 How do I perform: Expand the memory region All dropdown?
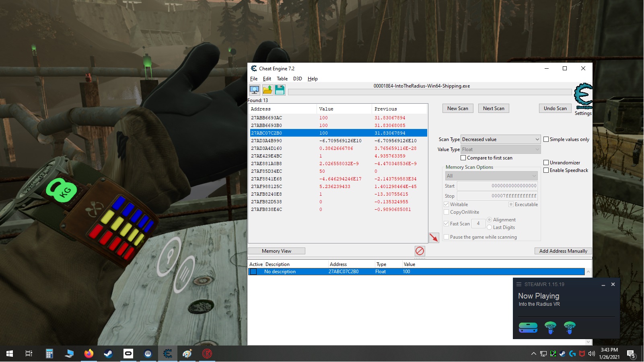tap(491, 176)
